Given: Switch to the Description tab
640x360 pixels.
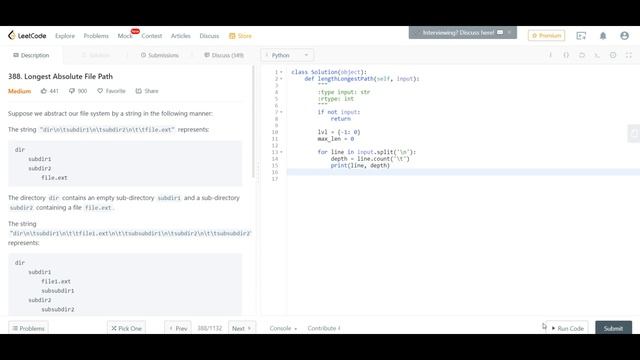Looking at the screenshot, I should click(x=31, y=55).
